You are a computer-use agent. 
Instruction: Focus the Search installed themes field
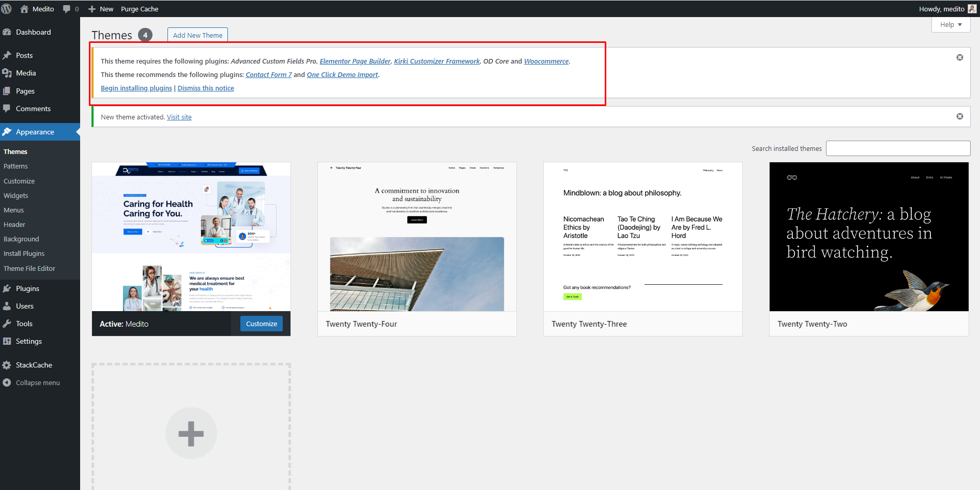tap(897, 148)
